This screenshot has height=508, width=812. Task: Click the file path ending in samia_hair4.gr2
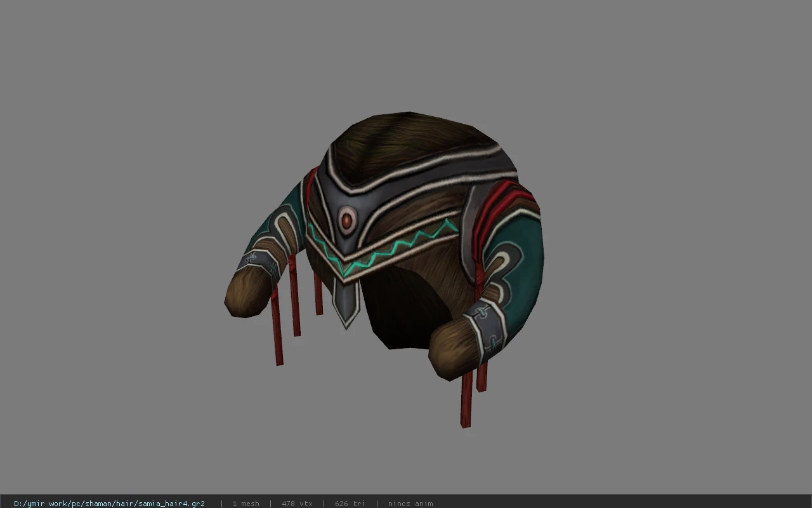[x=109, y=504]
